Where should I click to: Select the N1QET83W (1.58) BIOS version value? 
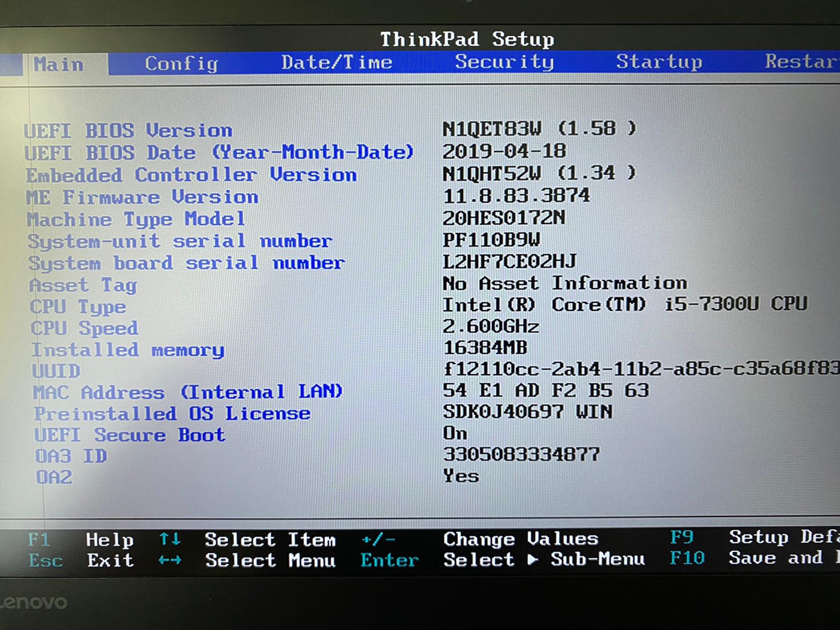pos(539,129)
